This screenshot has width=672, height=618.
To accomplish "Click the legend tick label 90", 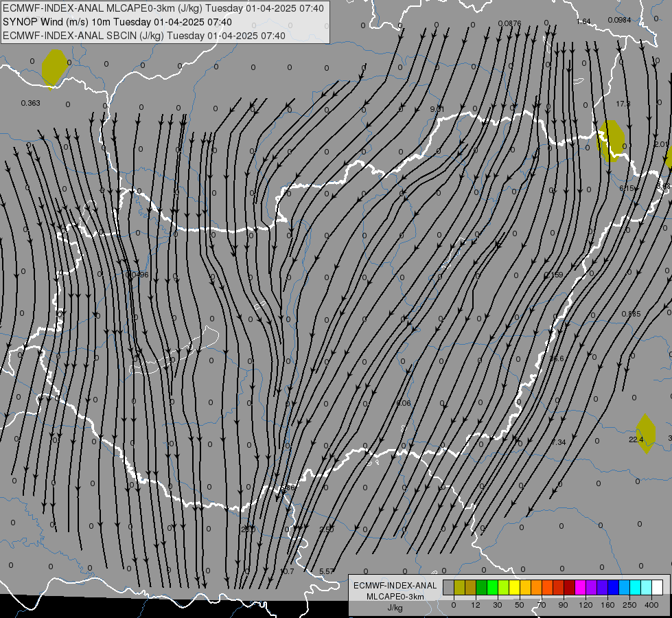I will 563,605.
